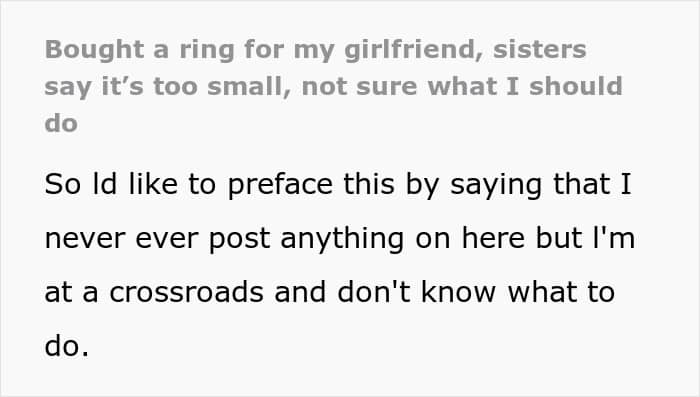
Task: Click "that I" ending the first body line
Action: click(x=592, y=184)
